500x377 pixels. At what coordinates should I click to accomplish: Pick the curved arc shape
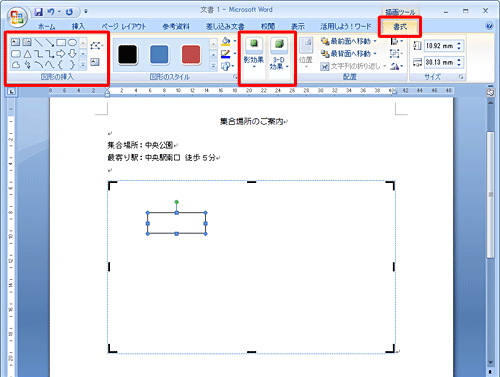(39, 64)
